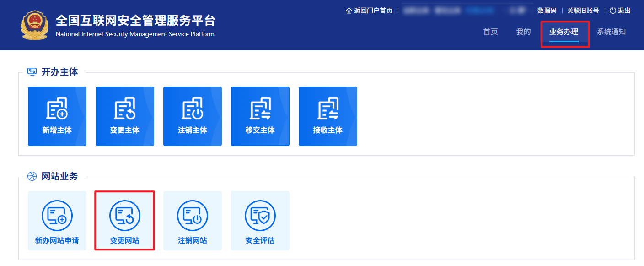Open the 安全评估 tile
644x266 pixels.
(x=260, y=221)
